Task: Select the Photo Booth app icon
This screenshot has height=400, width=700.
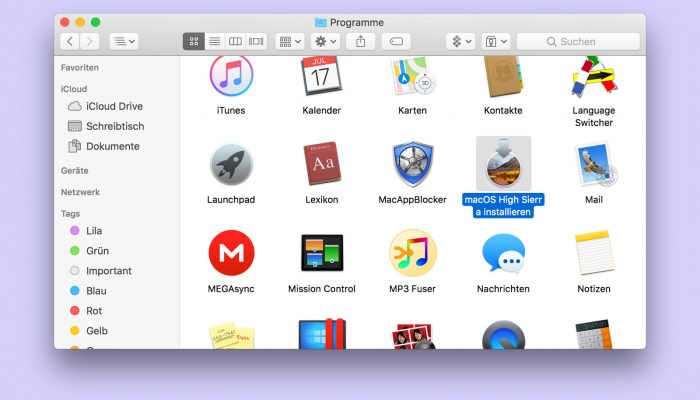Action: [x=412, y=336]
